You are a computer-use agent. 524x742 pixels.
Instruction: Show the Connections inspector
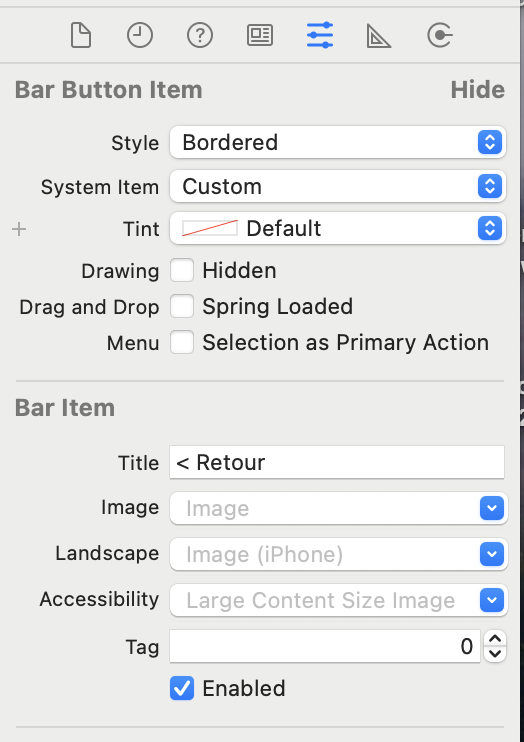coord(440,35)
